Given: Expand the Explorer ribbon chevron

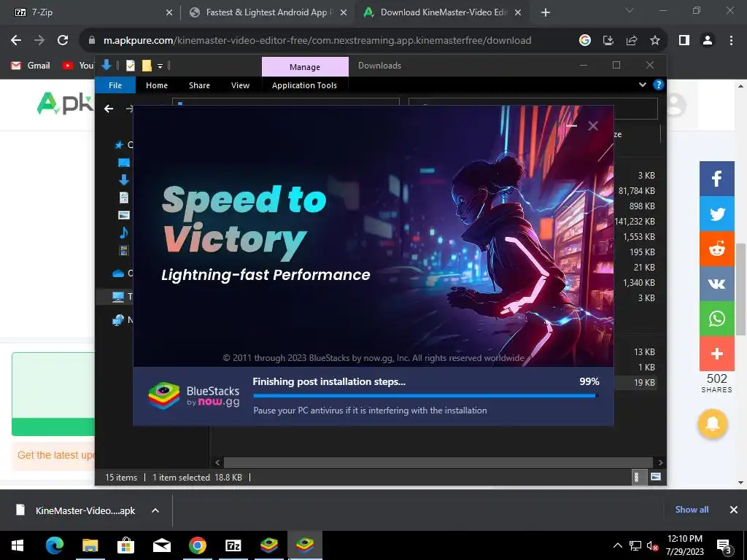Looking at the screenshot, I should click(x=643, y=85).
